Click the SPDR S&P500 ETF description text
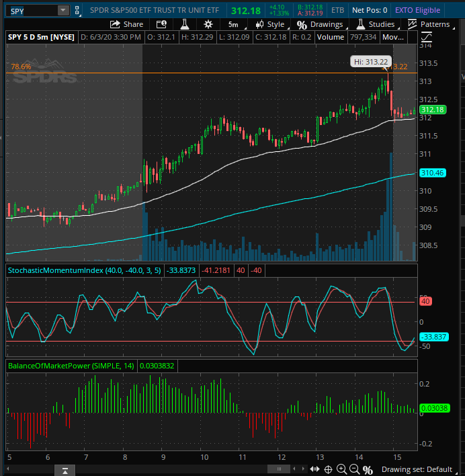Screen dimensions: 465x476 click(x=155, y=10)
